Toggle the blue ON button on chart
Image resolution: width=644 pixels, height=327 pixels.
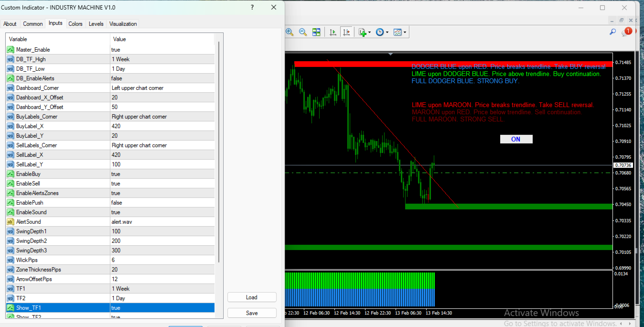516,139
